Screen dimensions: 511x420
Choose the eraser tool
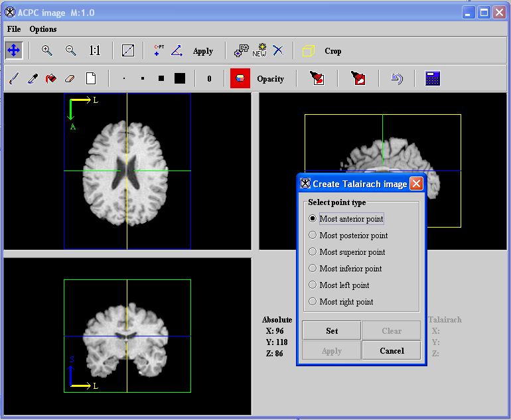click(70, 79)
